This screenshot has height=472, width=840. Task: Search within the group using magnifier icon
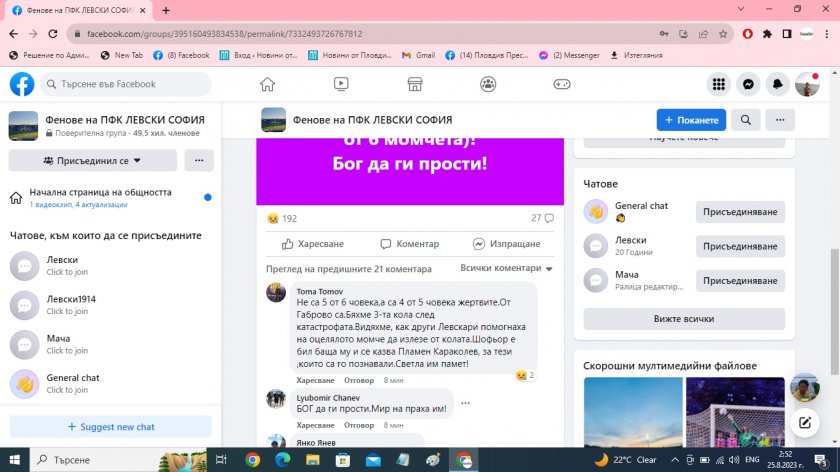(746, 120)
